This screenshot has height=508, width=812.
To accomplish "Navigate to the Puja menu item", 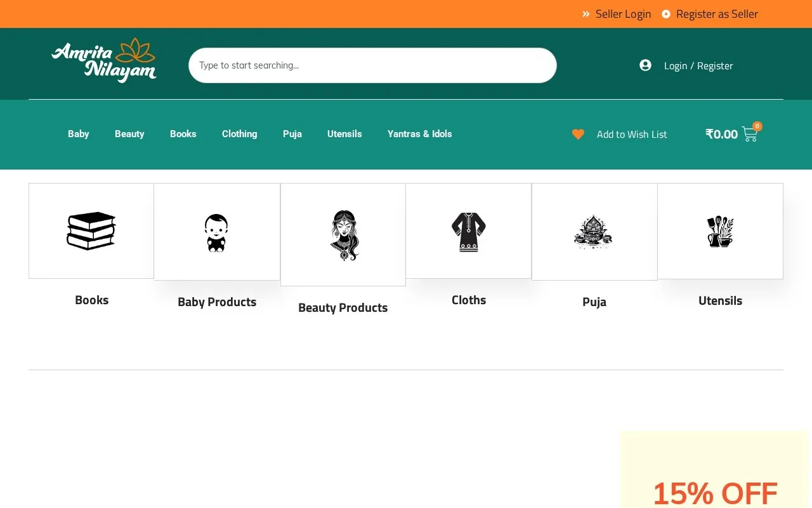I will pos(292,134).
